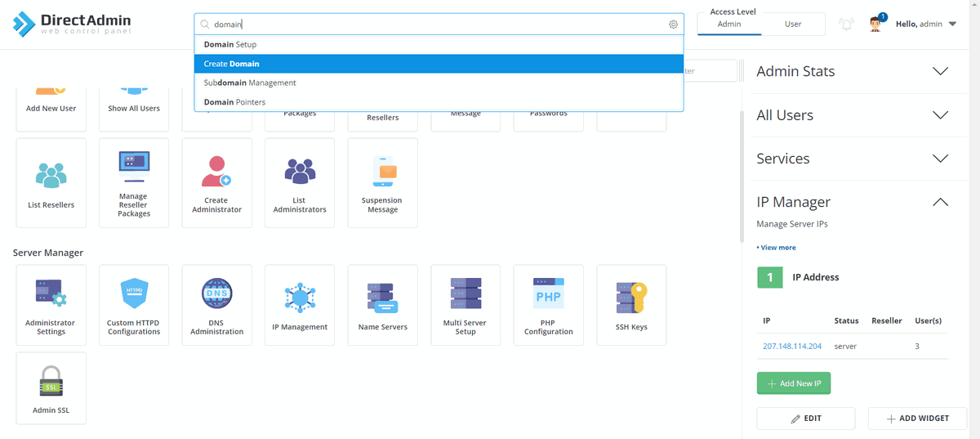Open DNS Administration
The height and width of the screenshot is (439, 980).
pyautogui.click(x=216, y=305)
